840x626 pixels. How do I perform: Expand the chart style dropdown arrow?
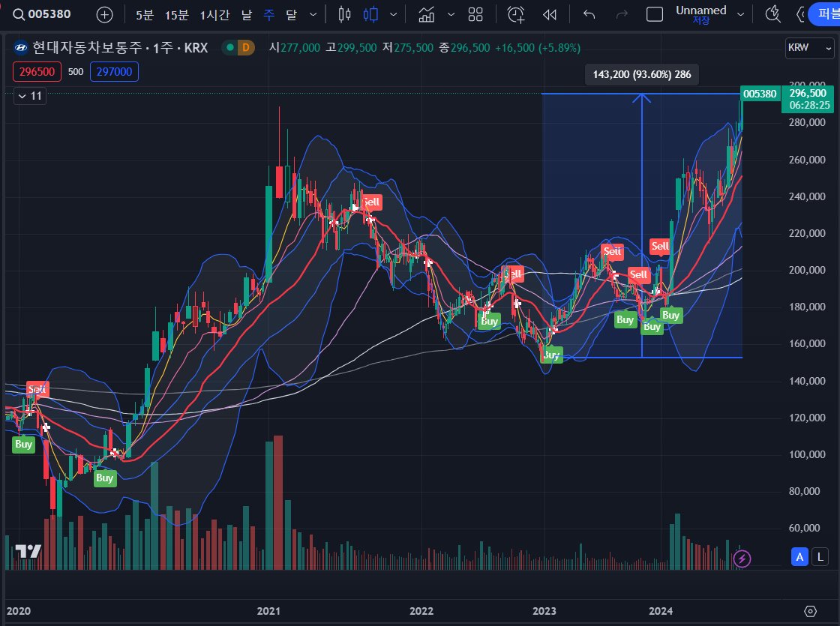coord(394,15)
